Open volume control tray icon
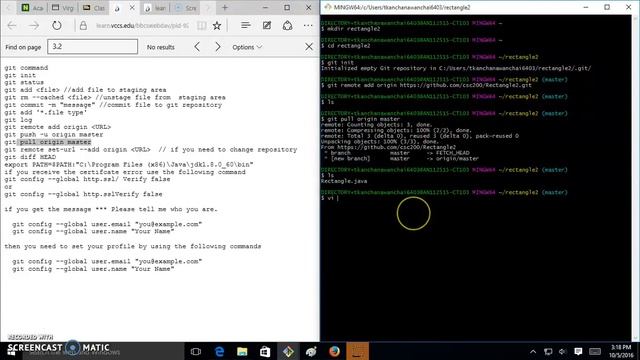This screenshot has height=360, width=640. click(x=562, y=351)
